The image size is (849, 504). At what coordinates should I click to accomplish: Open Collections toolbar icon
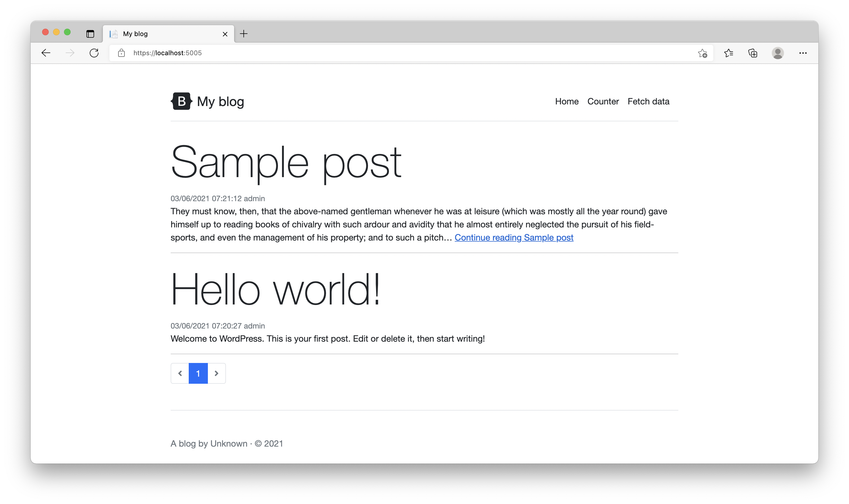coord(753,53)
